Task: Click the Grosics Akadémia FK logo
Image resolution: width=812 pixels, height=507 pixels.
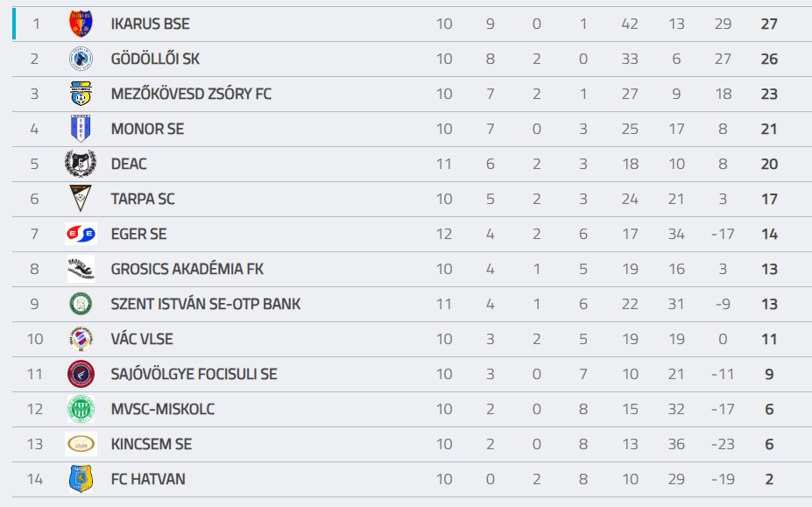Action: pos(81,269)
